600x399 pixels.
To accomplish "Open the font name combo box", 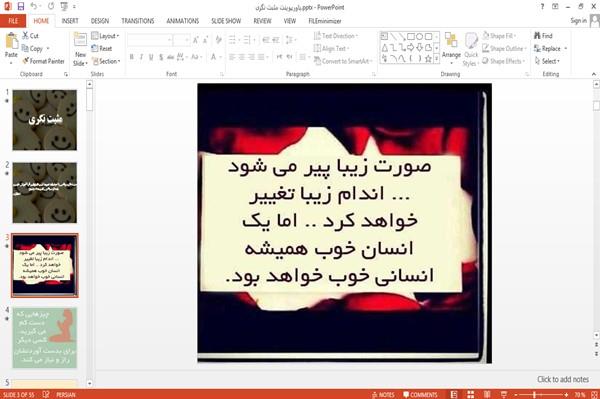I will (150, 39).
